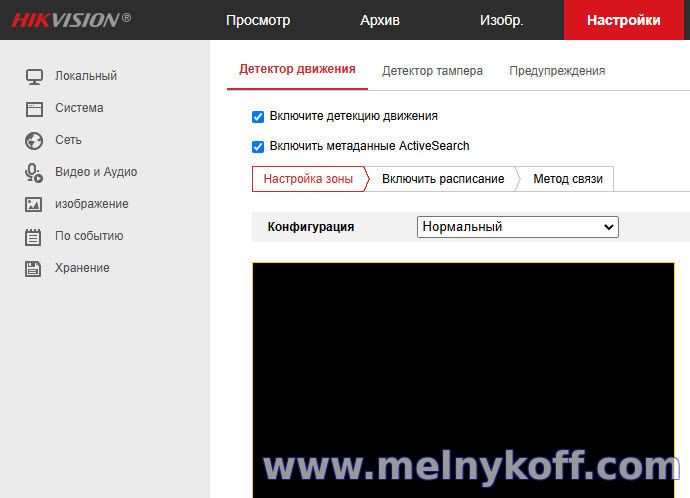Click the globe icon beside Сеть
This screenshot has height=498, width=690.
tap(34, 141)
